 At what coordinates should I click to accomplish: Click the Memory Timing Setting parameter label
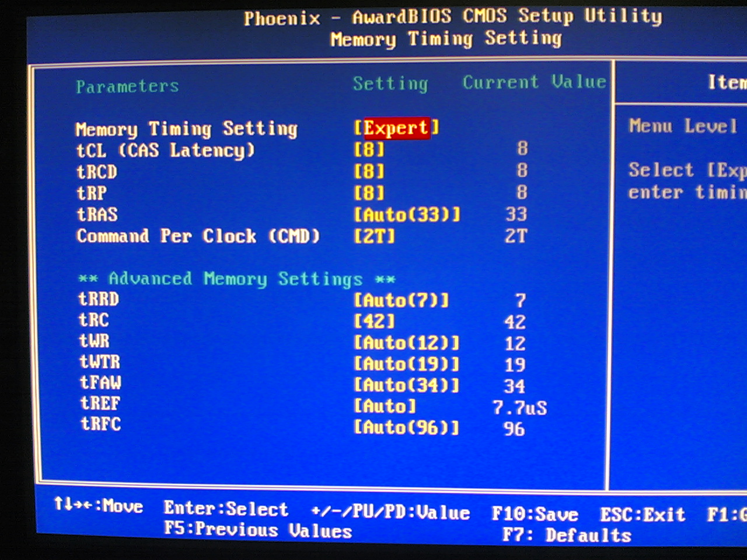click(187, 129)
